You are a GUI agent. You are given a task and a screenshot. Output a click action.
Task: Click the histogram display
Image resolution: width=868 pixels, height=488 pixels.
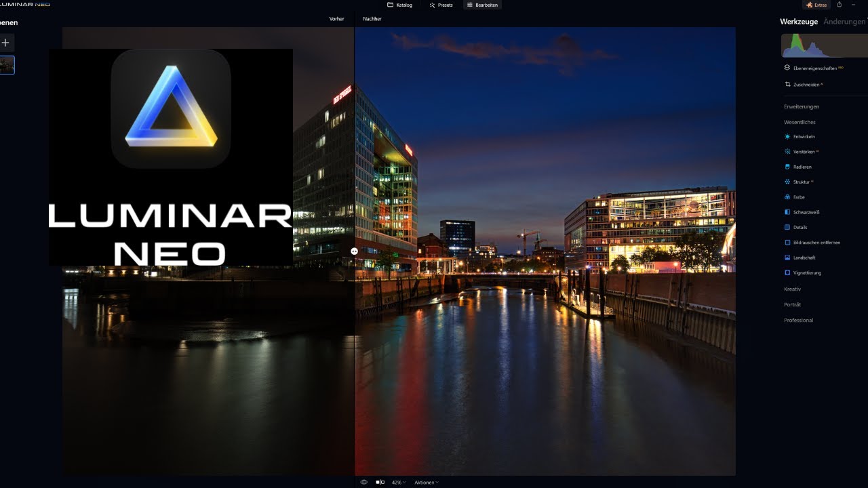(x=825, y=45)
